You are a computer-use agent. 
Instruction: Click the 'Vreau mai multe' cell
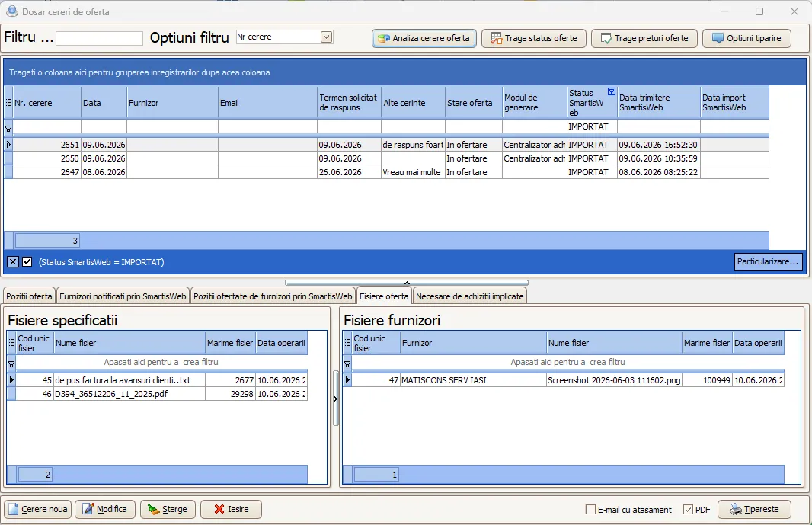click(x=413, y=172)
